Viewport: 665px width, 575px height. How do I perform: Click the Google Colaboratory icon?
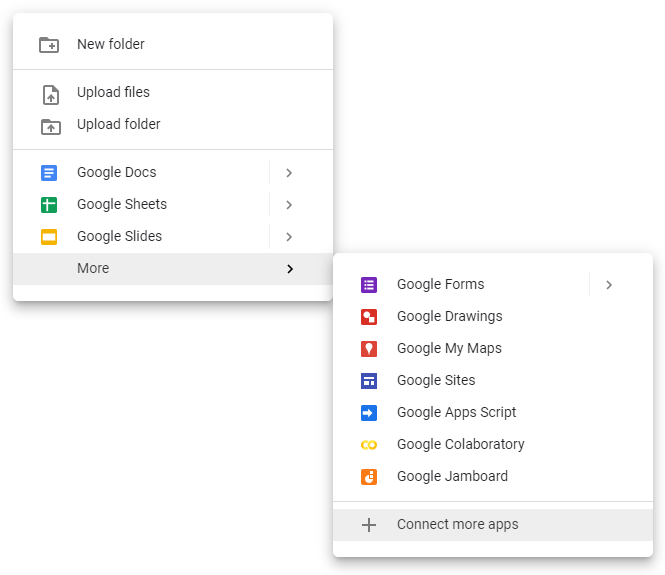click(369, 445)
